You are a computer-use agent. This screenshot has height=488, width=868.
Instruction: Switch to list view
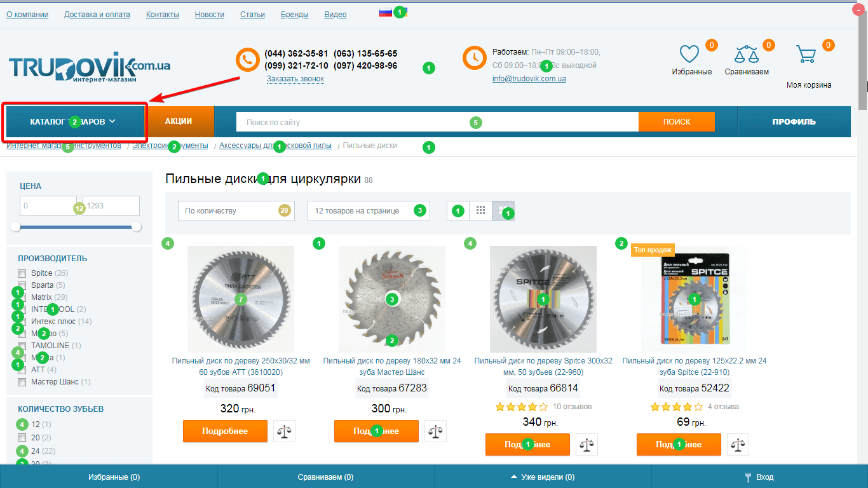coord(458,210)
